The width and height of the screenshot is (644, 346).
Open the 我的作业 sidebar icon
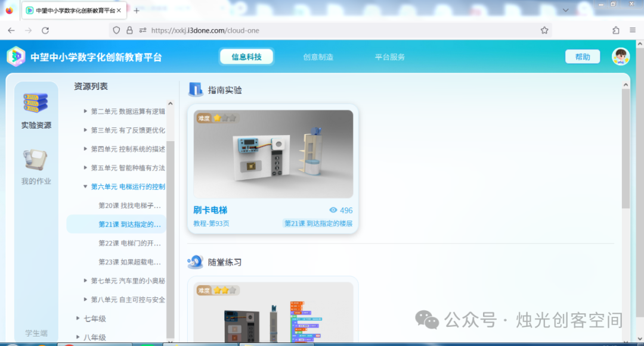pos(35,160)
